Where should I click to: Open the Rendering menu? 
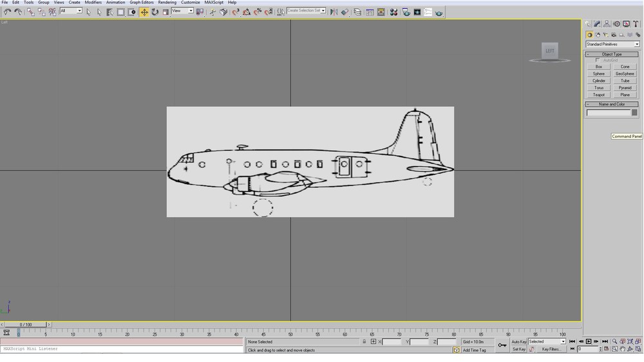tap(167, 3)
